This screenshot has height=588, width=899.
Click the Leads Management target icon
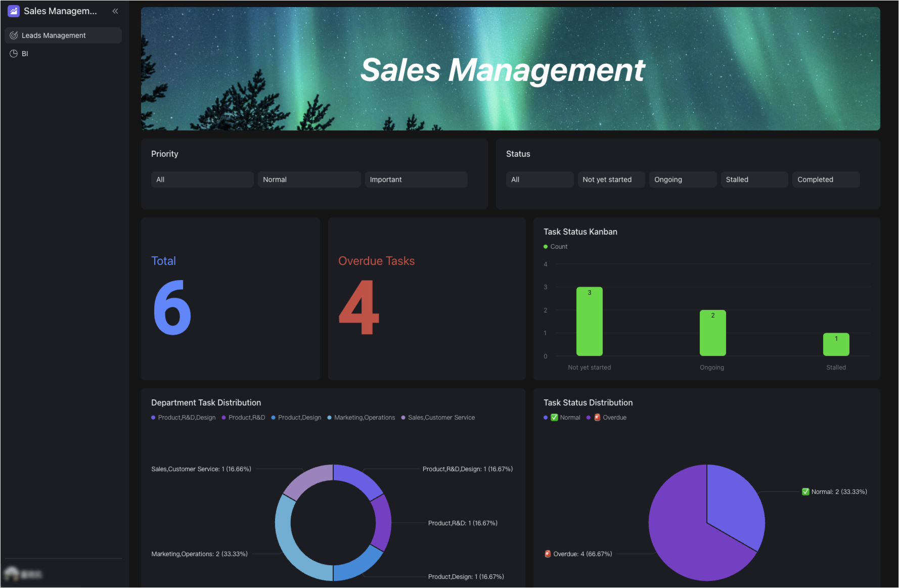(x=14, y=35)
